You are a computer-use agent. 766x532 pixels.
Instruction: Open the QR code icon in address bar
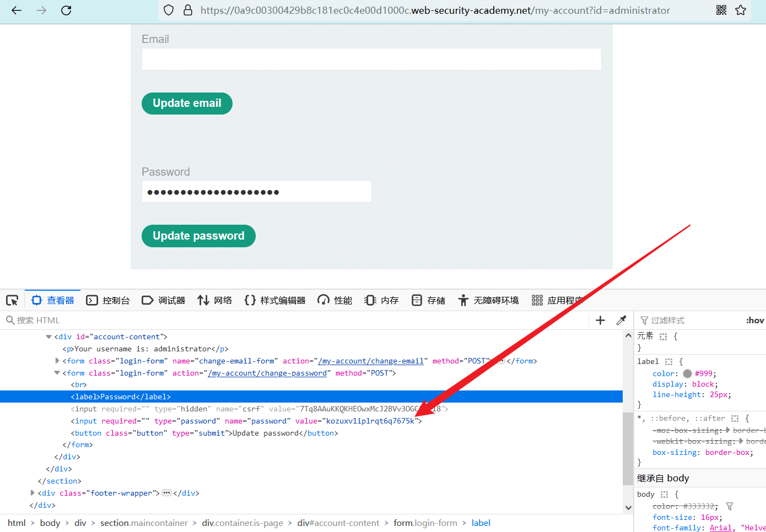tap(721, 10)
